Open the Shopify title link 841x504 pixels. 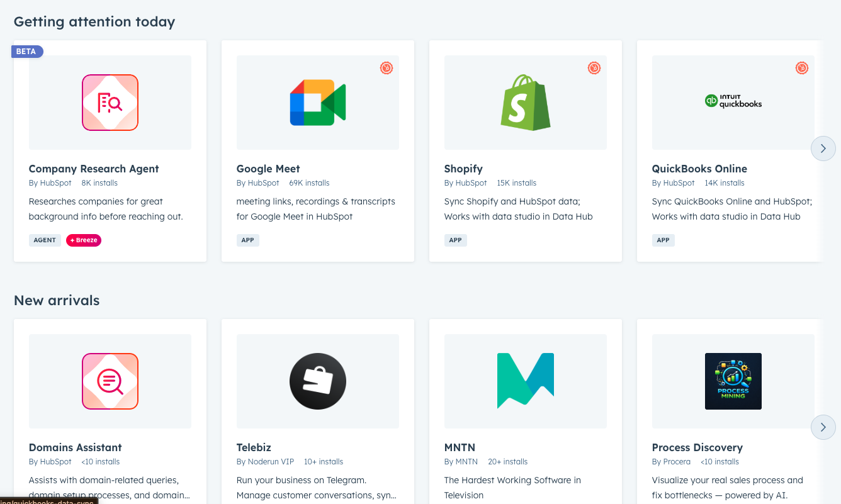463,169
